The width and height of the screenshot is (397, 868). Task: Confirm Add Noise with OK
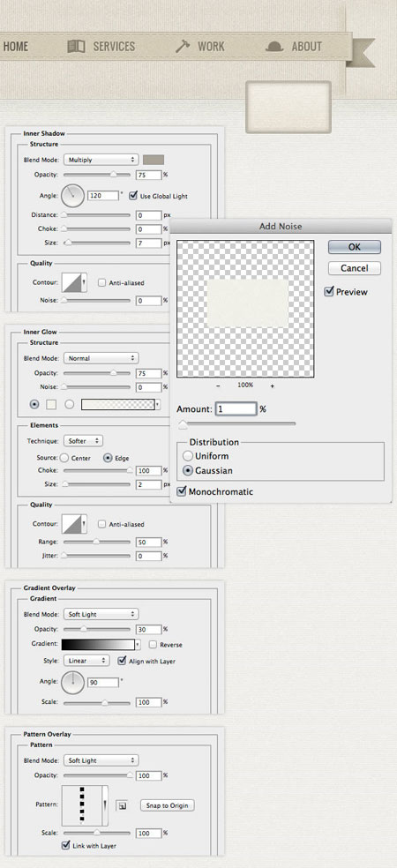pos(355,247)
